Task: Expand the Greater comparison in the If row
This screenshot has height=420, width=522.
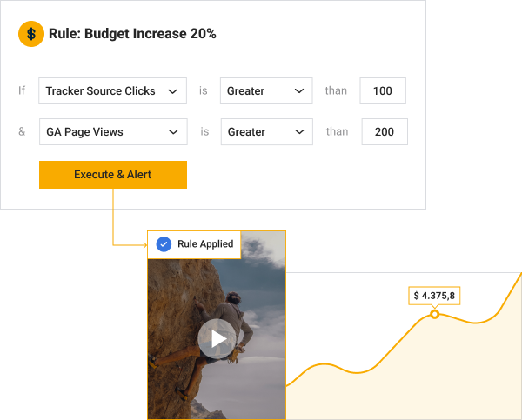Action: click(x=265, y=91)
